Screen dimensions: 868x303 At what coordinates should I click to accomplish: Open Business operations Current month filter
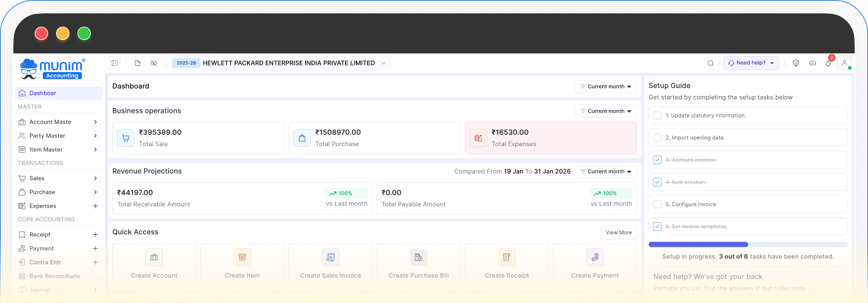point(606,111)
